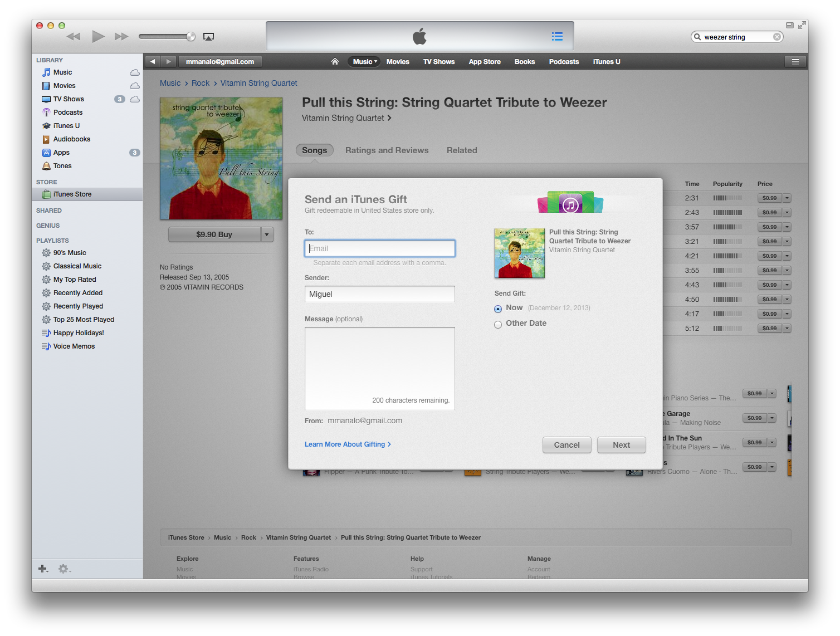Screen dimensions: 840x636
Task: Open the Voice Memos playlist
Action: click(x=74, y=346)
